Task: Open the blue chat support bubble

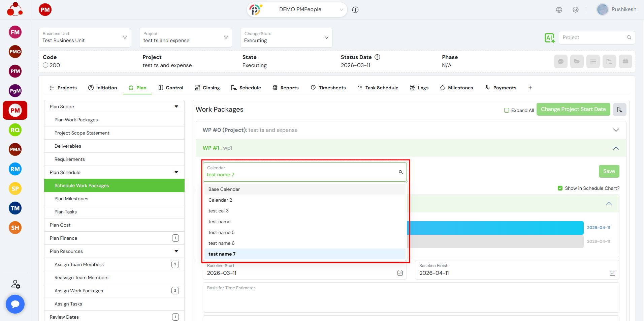Action: click(x=15, y=304)
